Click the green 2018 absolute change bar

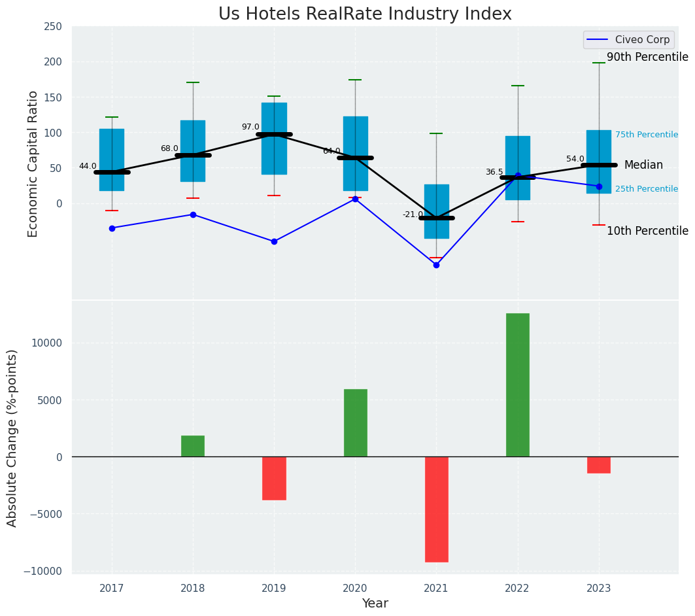tap(193, 446)
